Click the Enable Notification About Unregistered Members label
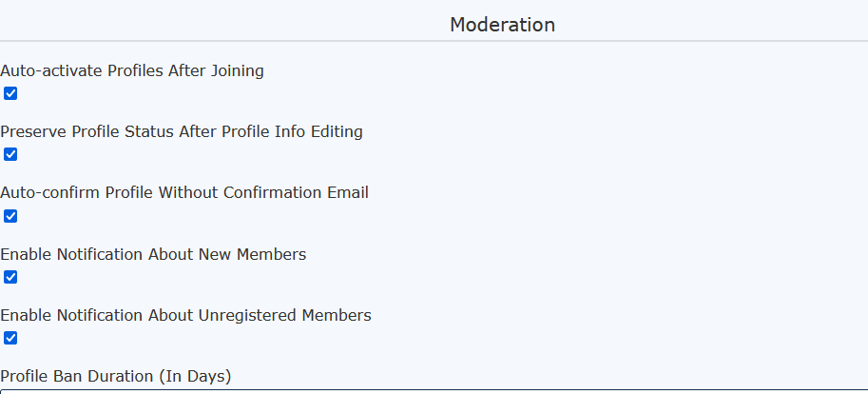Screen dimensions: 868x394 point(185,315)
